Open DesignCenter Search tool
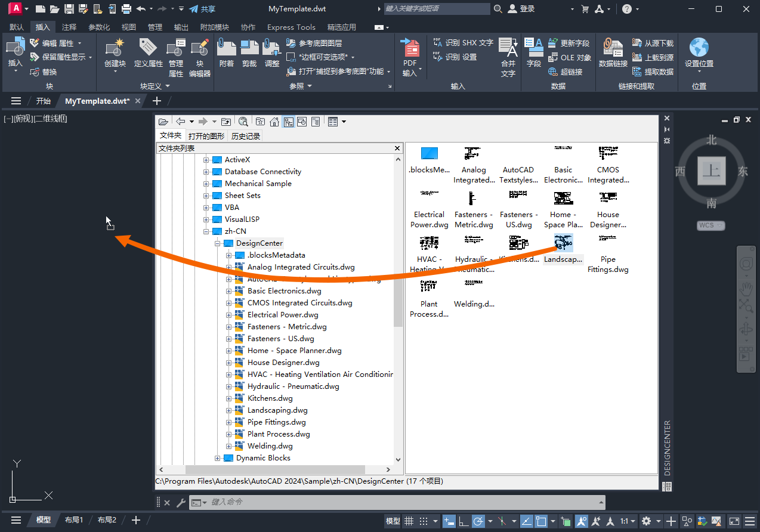The image size is (760, 532). pyautogui.click(x=243, y=122)
